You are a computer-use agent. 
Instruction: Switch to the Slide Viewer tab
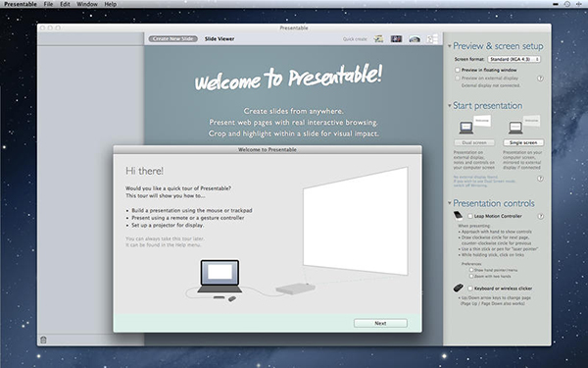(x=220, y=38)
